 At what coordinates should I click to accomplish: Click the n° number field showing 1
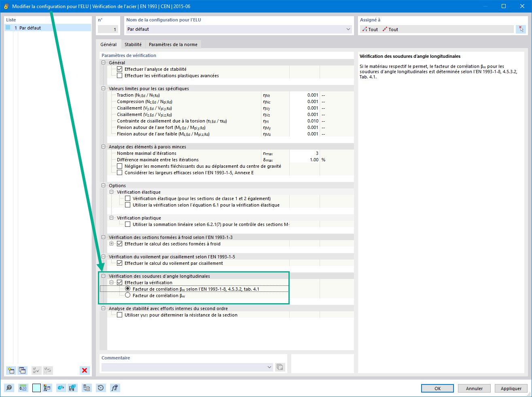pos(108,30)
